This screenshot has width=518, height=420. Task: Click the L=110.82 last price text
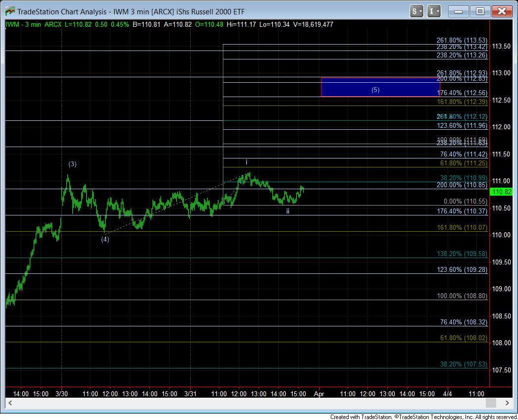coord(78,24)
